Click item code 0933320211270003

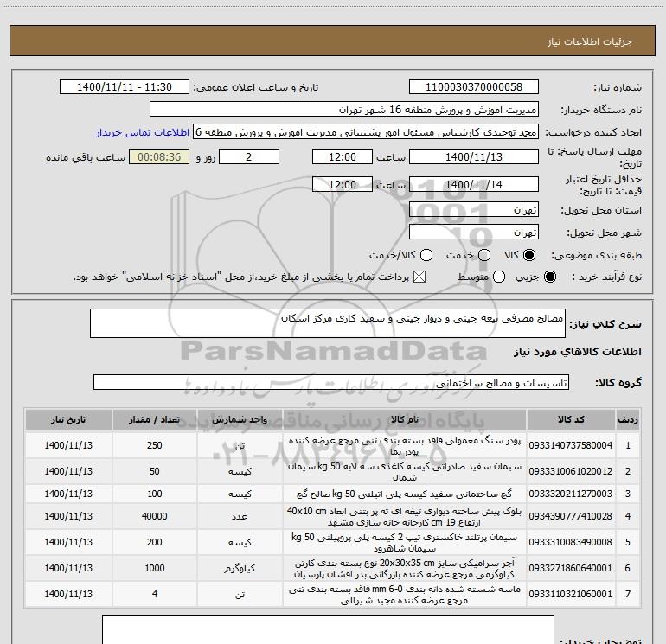(571, 494)
